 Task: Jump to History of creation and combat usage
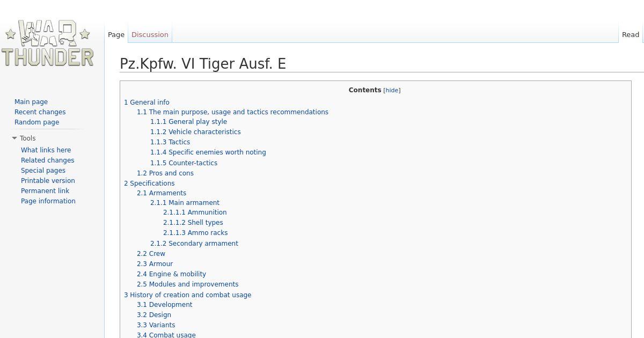point(187,295)
